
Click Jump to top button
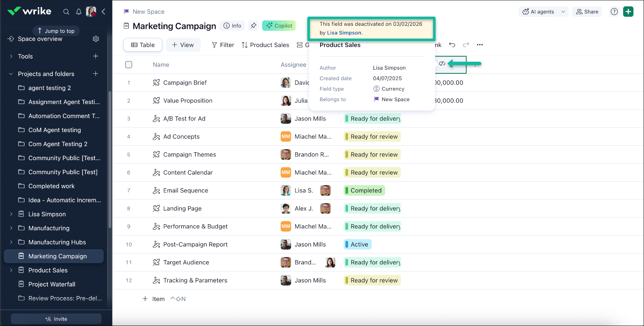(56, 31)
